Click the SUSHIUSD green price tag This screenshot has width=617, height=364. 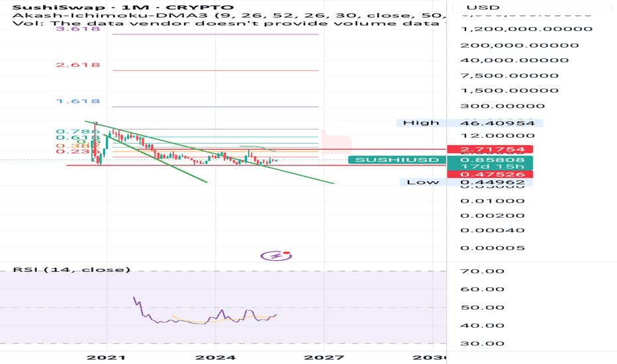397,159
